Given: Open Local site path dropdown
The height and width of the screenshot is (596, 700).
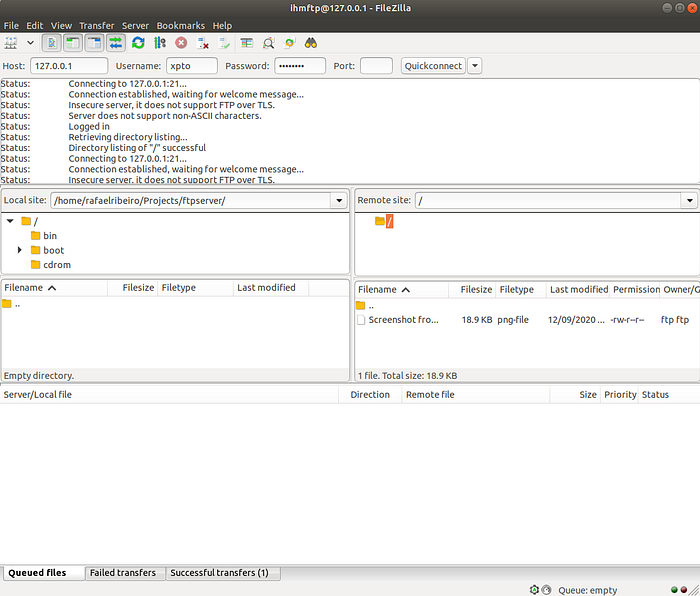Looking at the screenshot, I should (339, 200).
